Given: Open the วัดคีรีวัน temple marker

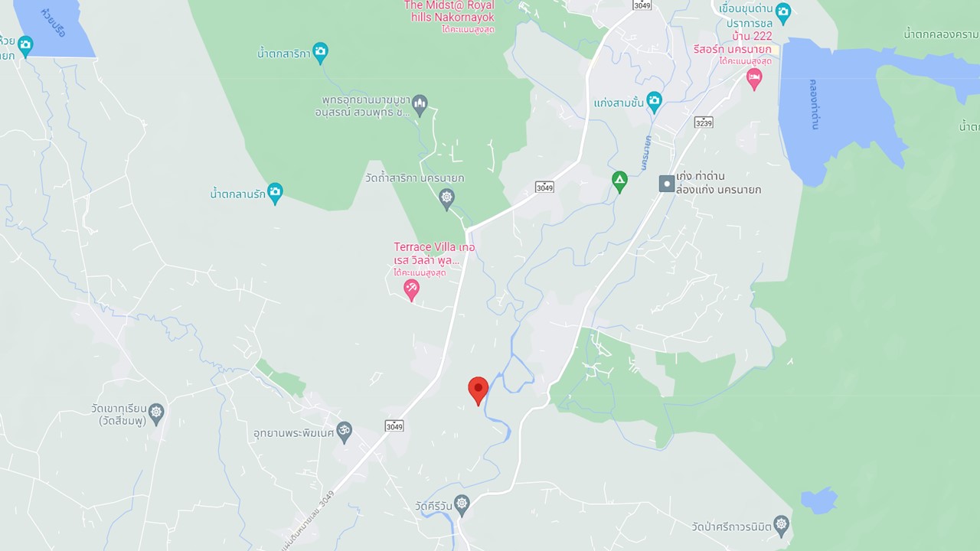Looking at the screenshot, I should coord(461,504).
